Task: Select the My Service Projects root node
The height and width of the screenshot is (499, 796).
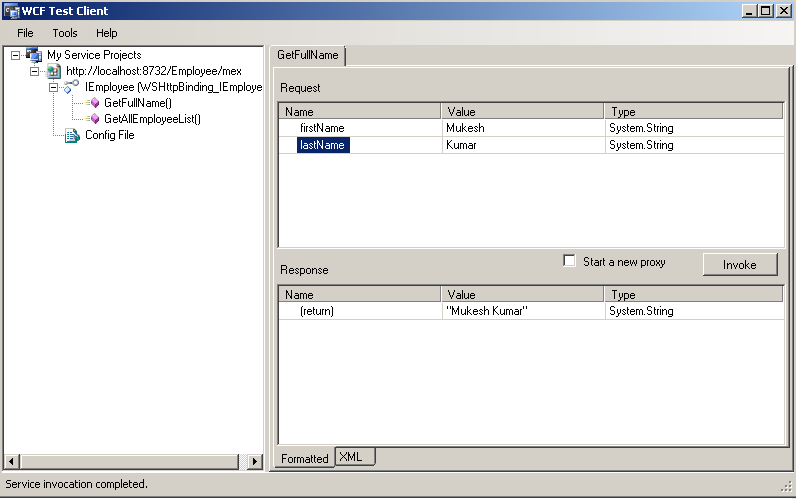Action: coord(94,55)
